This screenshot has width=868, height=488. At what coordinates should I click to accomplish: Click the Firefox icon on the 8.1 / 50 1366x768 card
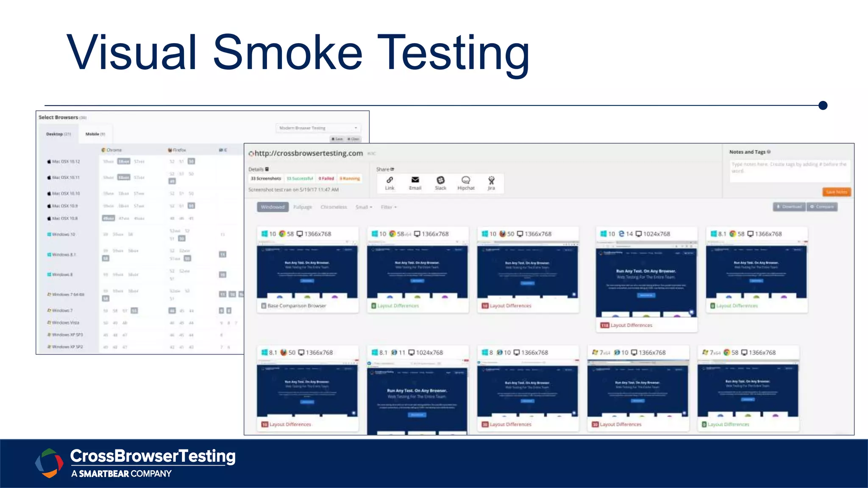284,352
